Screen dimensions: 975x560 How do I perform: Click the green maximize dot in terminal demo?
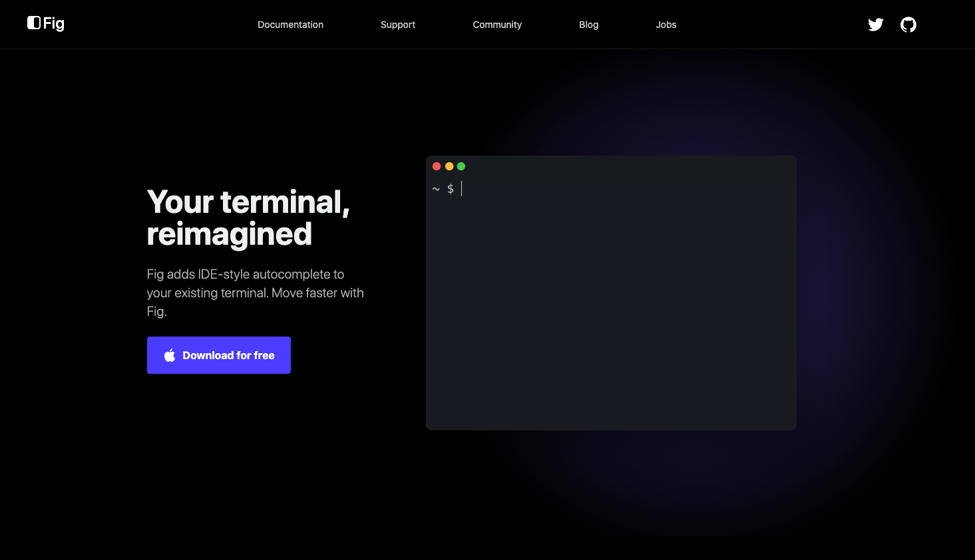[x=461, y=166]
